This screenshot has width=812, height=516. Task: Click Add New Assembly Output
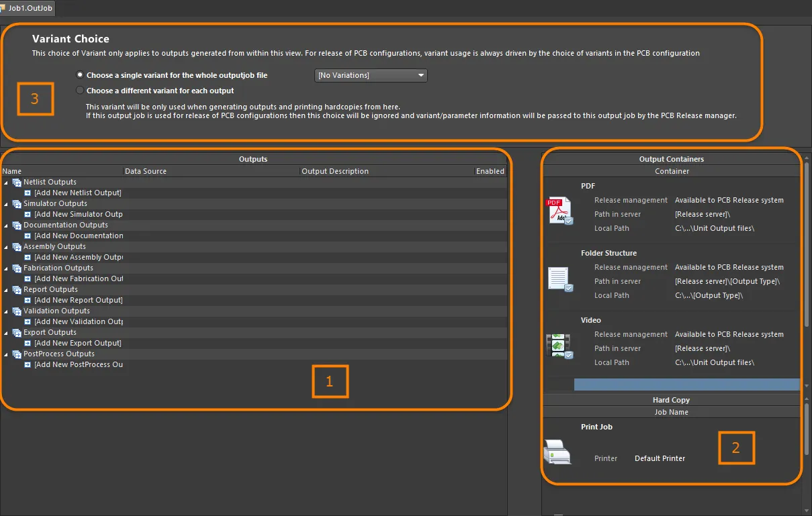[79, 257]
